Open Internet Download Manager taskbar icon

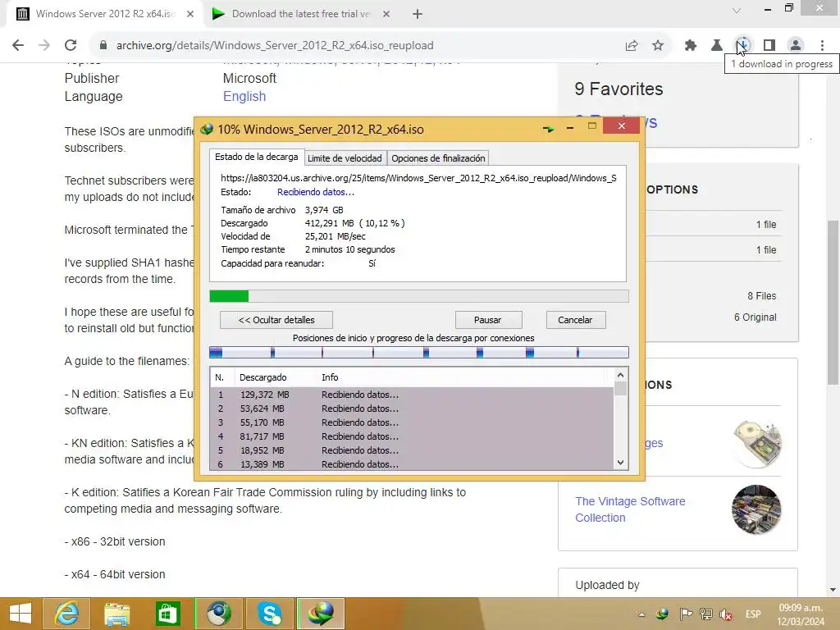321,614
